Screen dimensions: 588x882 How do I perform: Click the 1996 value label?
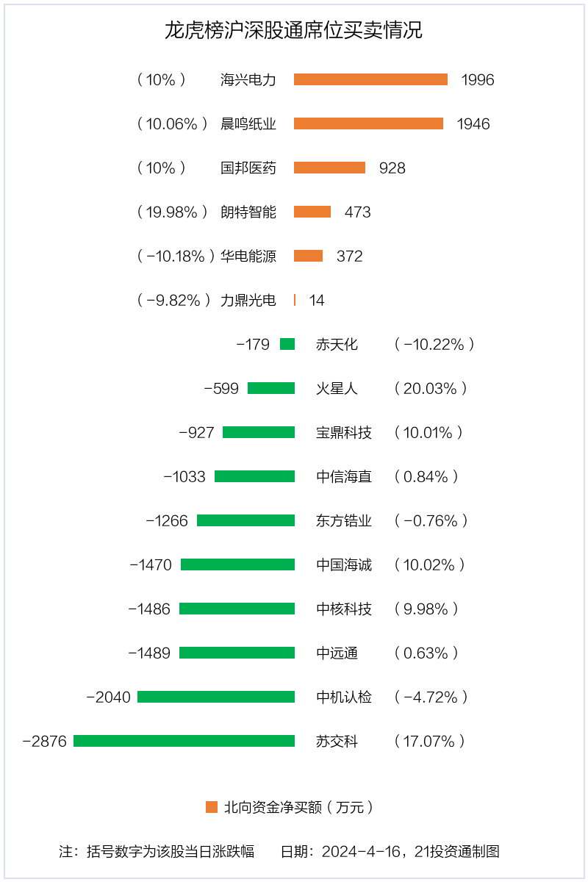478,79
